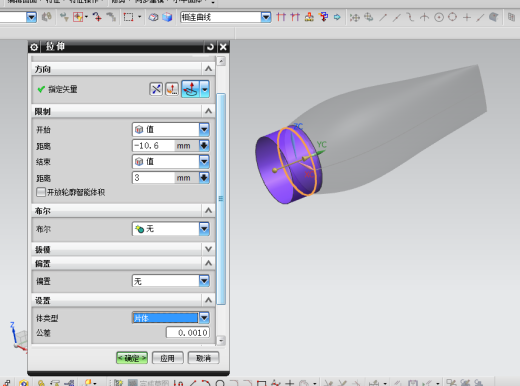The height and width of the screenshot is (386, 520).
Task: Toggle the quadrant point snap
Action: (x=452, y=17)
